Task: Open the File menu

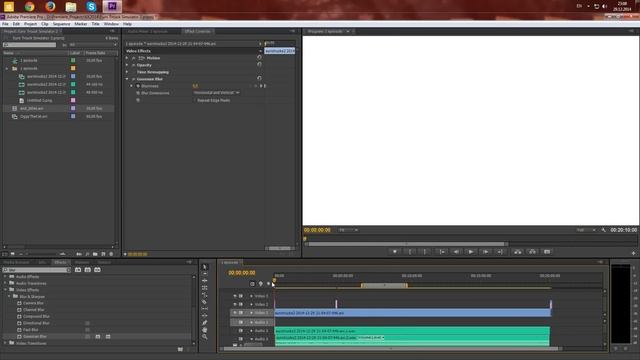Action: [5, 24]
